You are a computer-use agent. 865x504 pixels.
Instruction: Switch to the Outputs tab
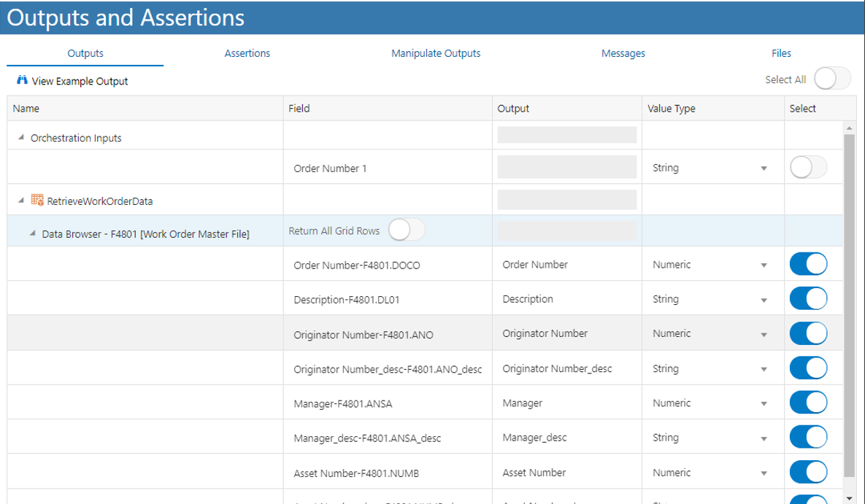pyautogui.click(x=85, y=53)
